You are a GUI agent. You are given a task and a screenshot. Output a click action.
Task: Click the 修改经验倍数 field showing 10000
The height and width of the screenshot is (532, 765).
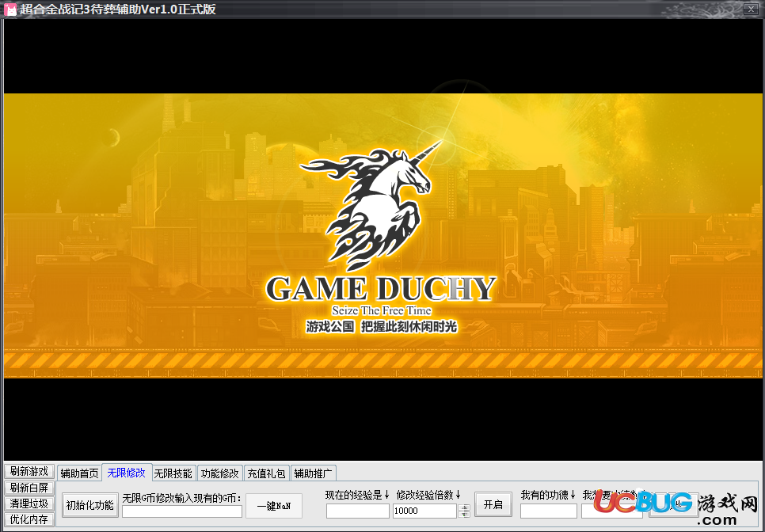[x=424, y=511]
